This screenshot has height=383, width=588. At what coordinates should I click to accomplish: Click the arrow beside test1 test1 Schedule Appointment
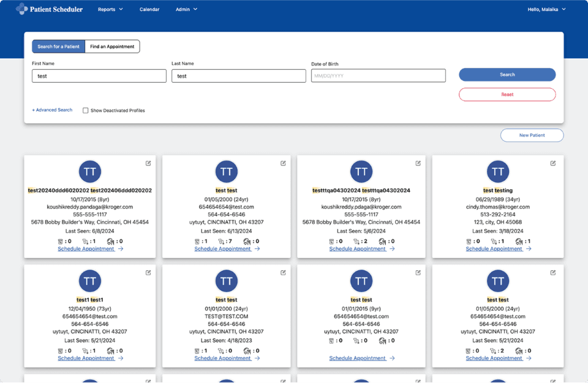(x=121, y=358)
